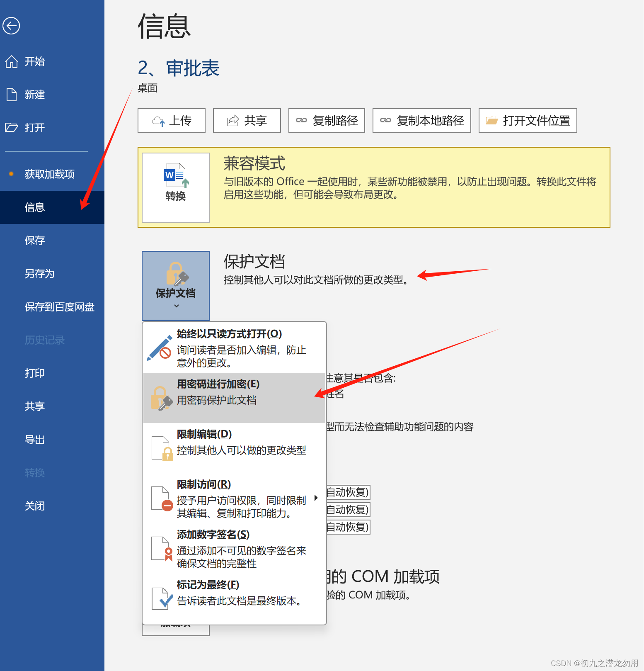Click the link icon in 复制路径
644x671 pixels.
pos(301,120)
